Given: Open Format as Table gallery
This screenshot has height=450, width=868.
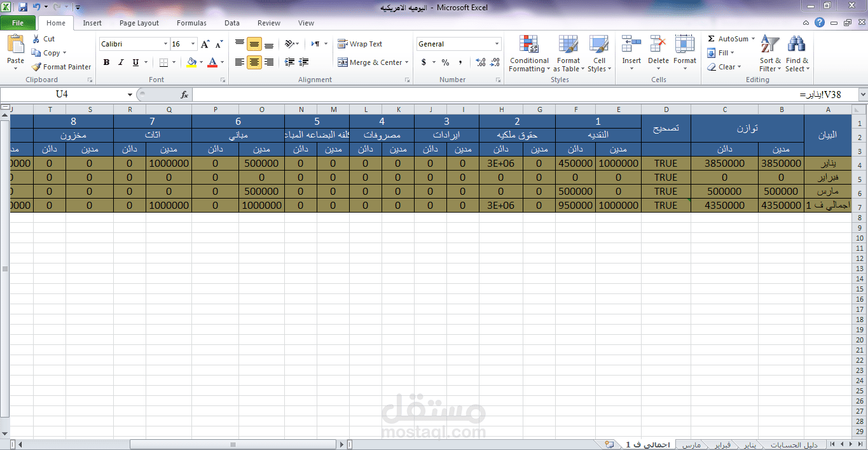Looking at the screenshot, I should [568, 54].
